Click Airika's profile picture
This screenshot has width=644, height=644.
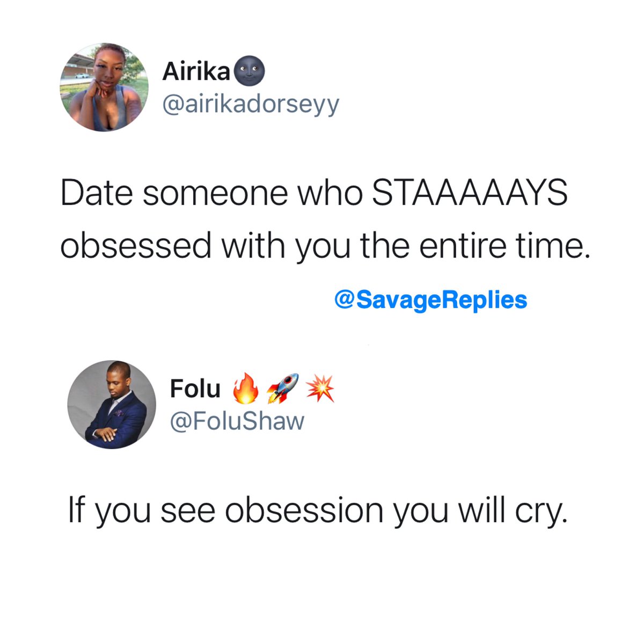(x=104, y=87)
